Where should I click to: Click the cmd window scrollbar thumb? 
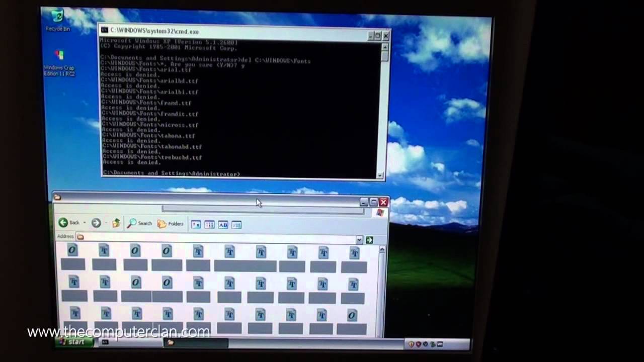[385, 56]
